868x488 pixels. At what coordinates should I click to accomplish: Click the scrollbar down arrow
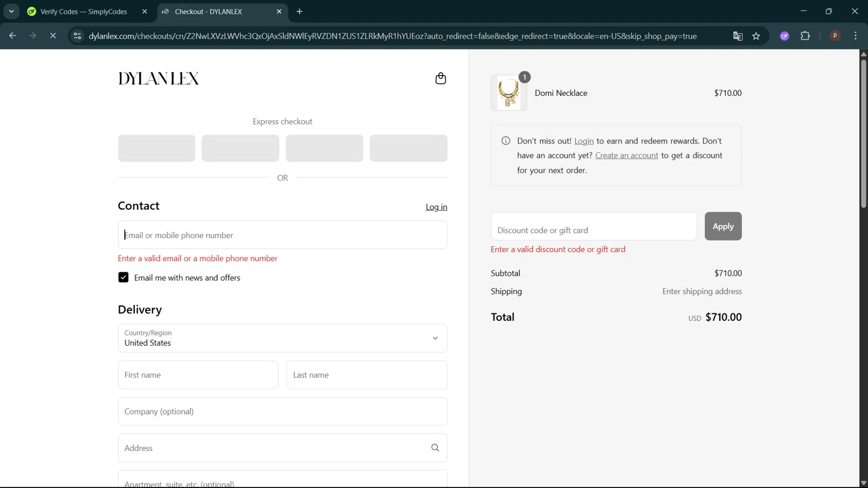tap(863, 483)
